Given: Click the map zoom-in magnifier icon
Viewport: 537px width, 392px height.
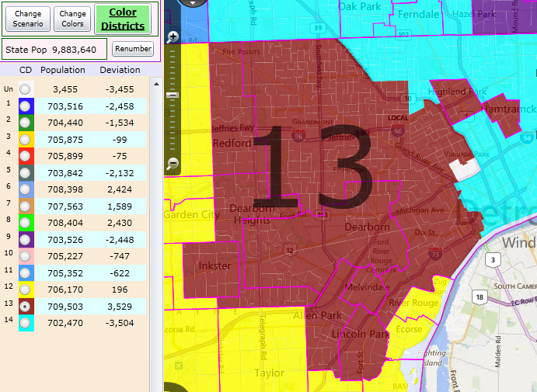Looking at the screenshot, I should [173, 36].
